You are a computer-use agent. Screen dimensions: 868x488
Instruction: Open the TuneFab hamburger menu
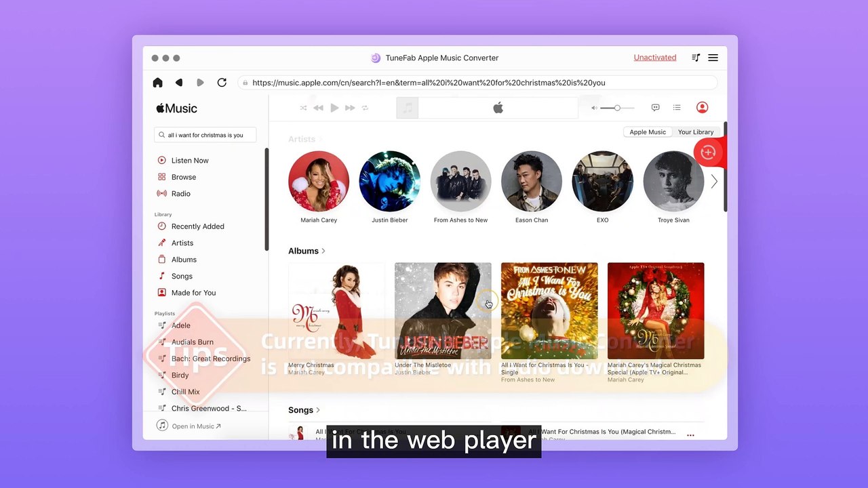(713, 58)
